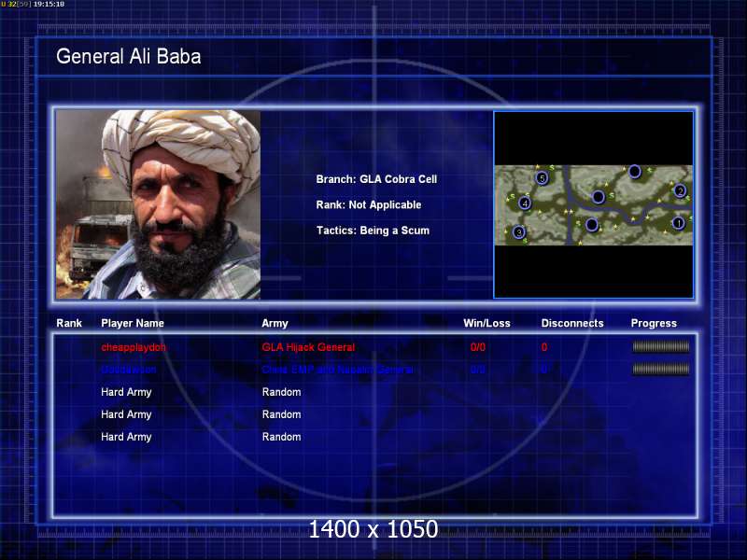Click the General Ali Baba portrait image

point(158,204)
